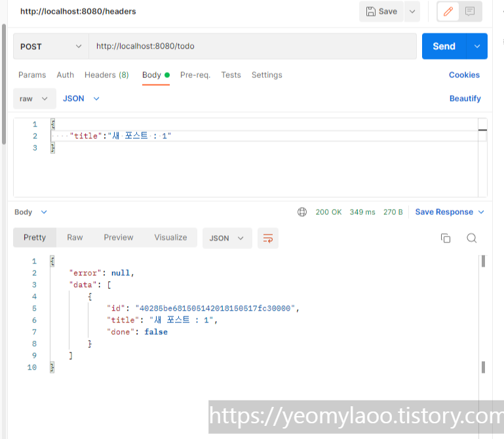Viewport: 504px width, 439px height.
Task: Select the Preview response view
Action: coord(118,237)
